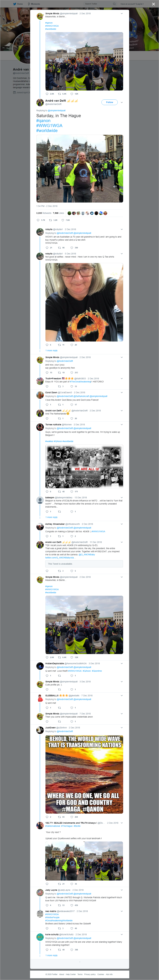The width and height of the screenshot is (159, 980).
Task: Like Tornee nathalie's tweet with 171 likes
Action: click(x=74, y=491)
